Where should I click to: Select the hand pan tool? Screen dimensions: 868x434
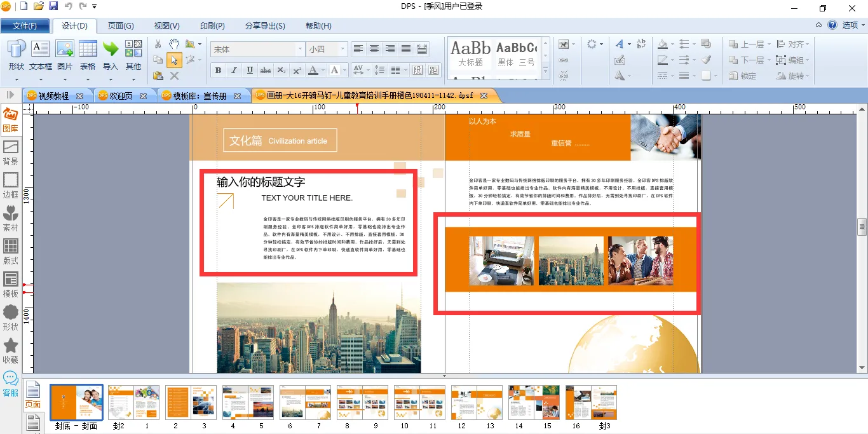click(x=174, y=44)
